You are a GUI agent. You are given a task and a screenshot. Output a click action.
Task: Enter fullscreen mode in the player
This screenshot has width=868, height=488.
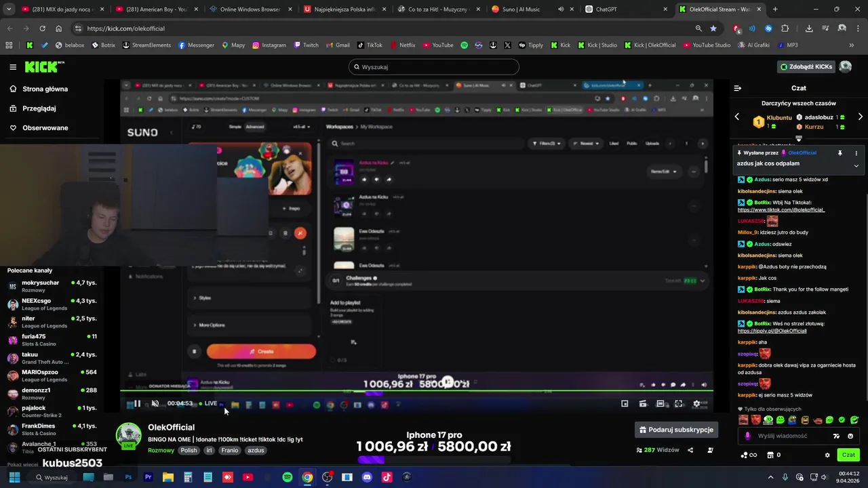tap(678, 404)
